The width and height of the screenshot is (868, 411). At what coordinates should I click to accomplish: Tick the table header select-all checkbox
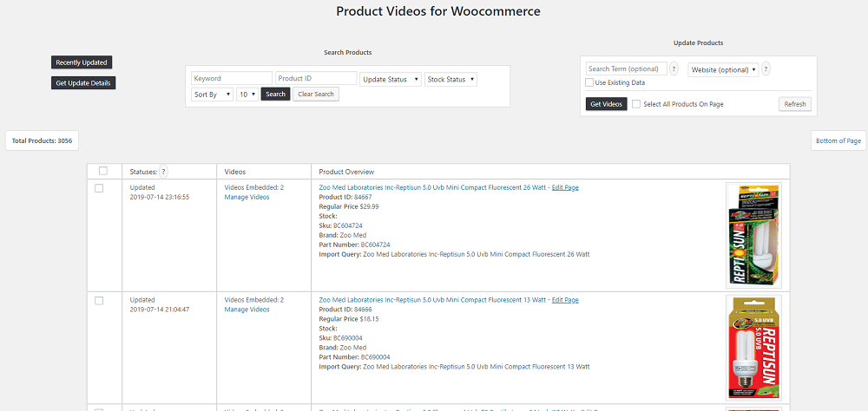point(103,171)
